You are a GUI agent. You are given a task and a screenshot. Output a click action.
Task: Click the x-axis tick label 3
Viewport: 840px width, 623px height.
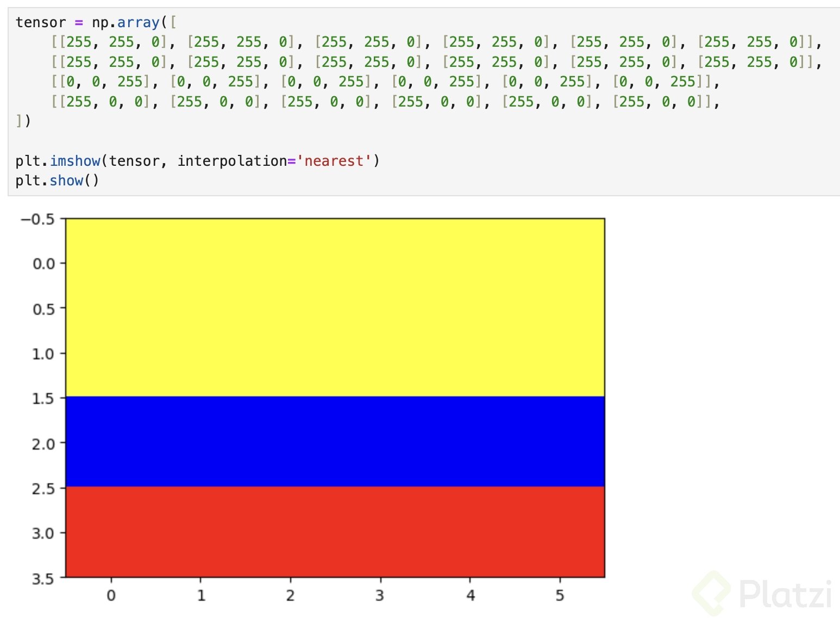pyautogui.click(x=380, y=596)
